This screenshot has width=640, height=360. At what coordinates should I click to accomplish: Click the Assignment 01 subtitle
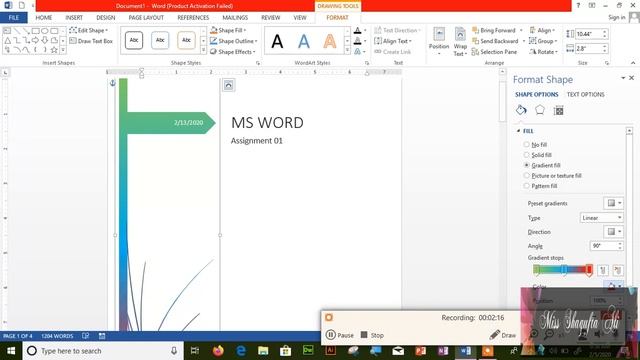256,141
